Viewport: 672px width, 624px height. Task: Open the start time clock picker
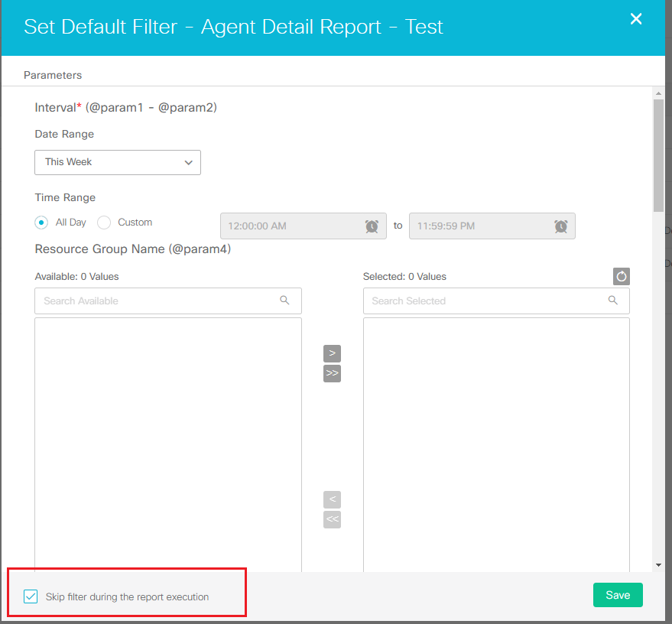(x=372, y=226)
